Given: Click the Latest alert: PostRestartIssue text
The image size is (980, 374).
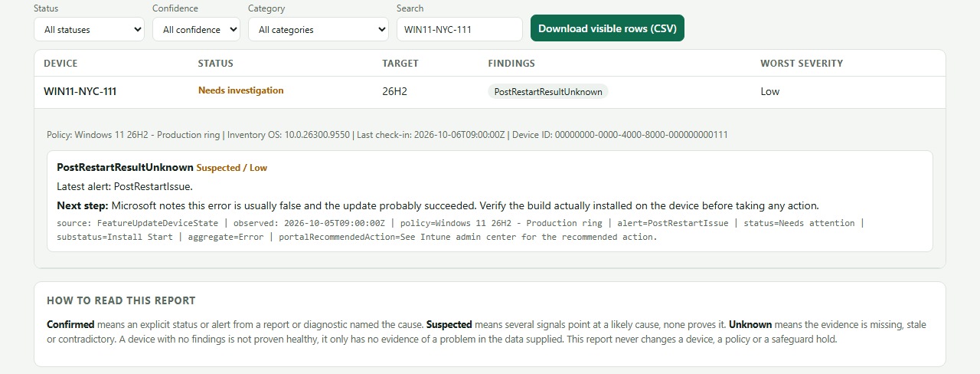Looking at the screenshot, I should (x=125, y=186).
